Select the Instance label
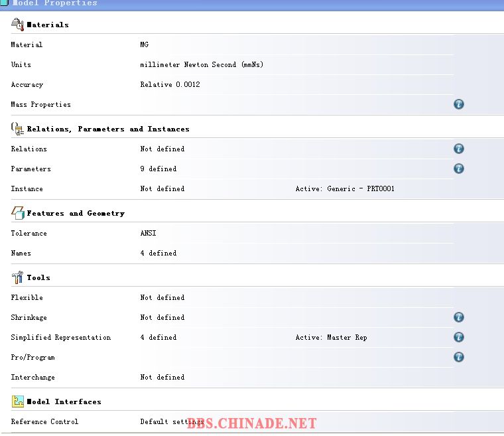This screenshot has width=504, height=436. (27, 189)
